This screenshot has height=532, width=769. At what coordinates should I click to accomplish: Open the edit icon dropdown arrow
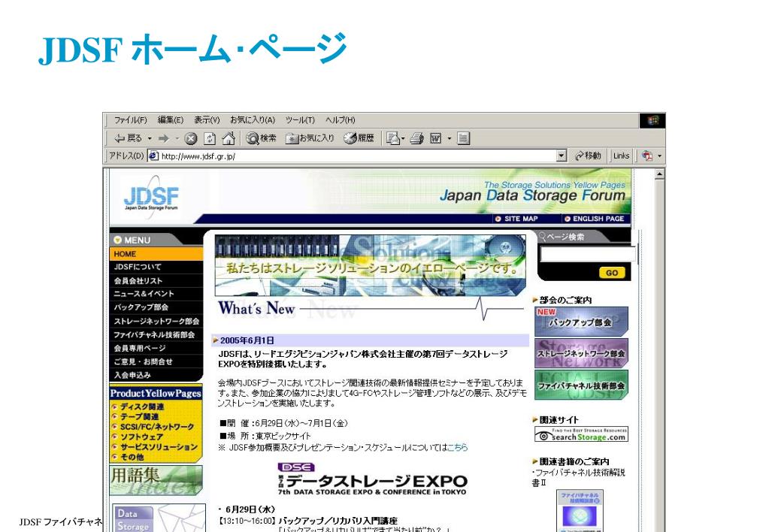pos(450,139)
